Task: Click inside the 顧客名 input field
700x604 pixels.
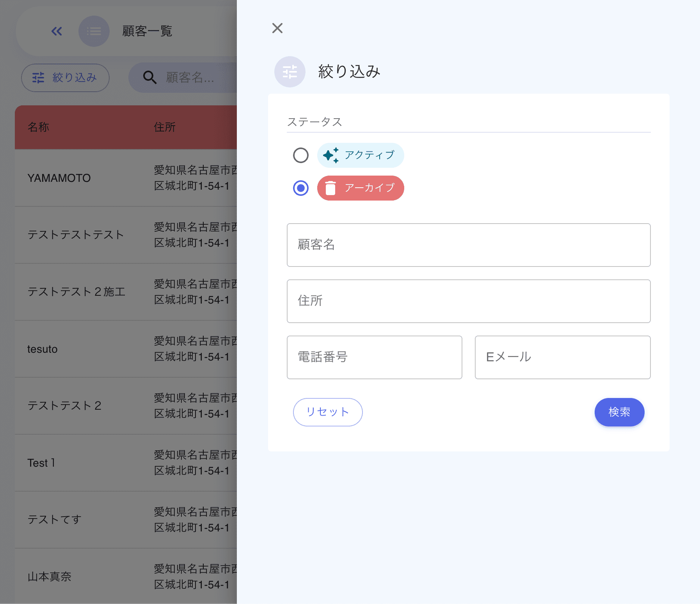Action: (x=468, y=245)
